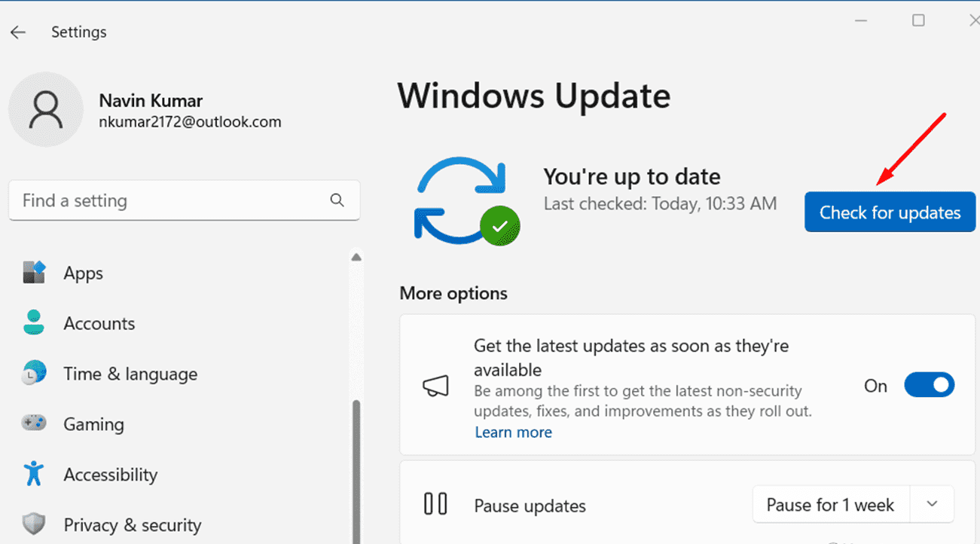Select the Pause for 1 week button
Image resolution: width=980 pixels, height=544 pixels.
tap(831, 504)
